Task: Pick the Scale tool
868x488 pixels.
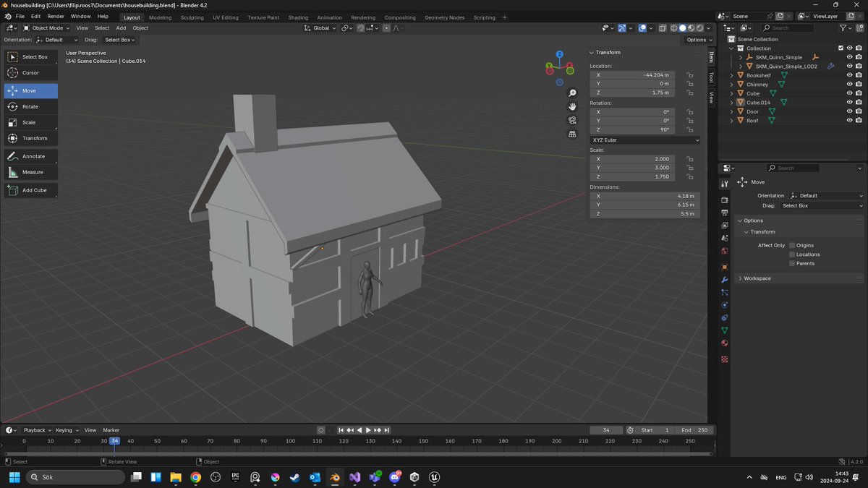Action: (x=31, y=122)
